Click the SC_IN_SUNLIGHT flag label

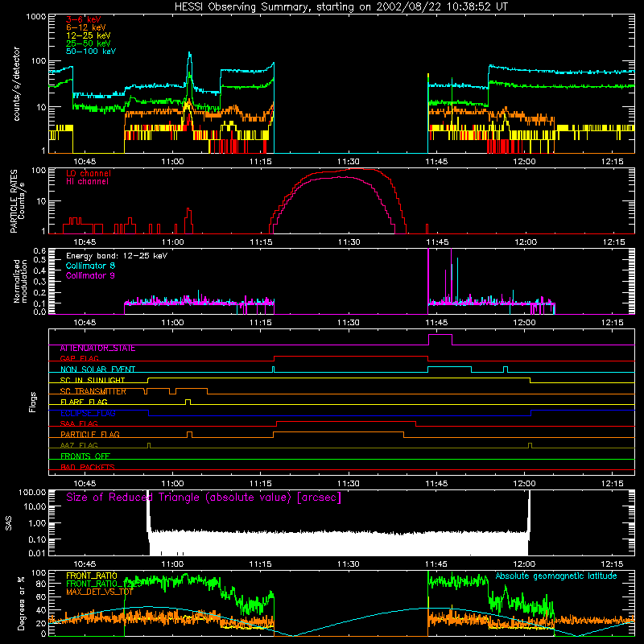tap(93, 380)
